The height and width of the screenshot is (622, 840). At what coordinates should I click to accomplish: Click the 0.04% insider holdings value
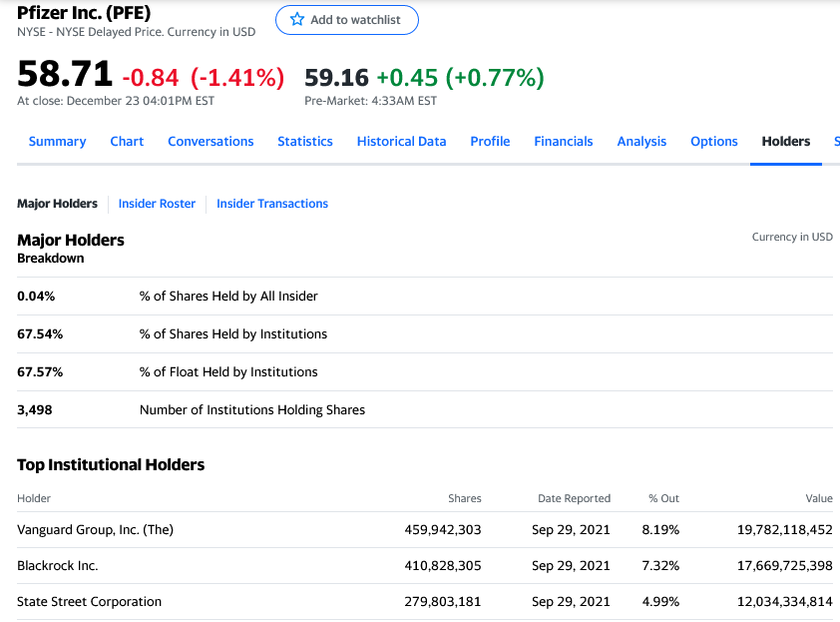[x=36, y=296]
